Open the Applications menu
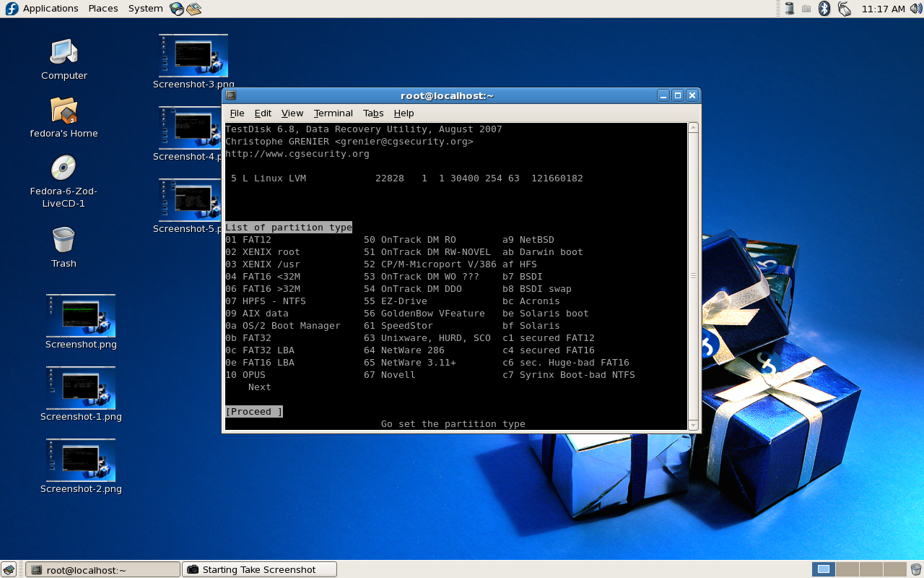924x578 pixels. coord(51,9)
